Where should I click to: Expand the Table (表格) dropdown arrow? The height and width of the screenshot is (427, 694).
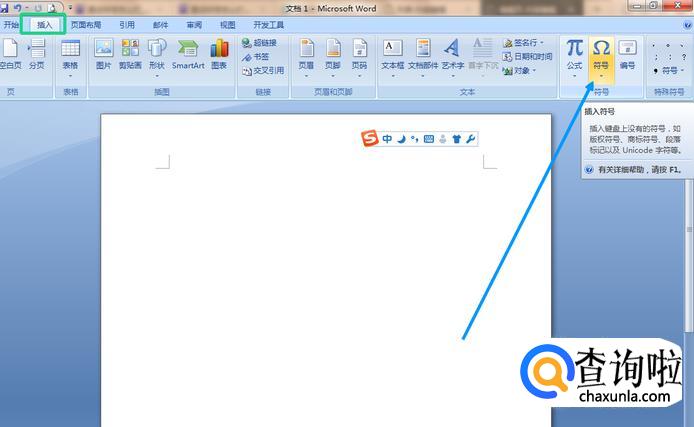[70, 76]
